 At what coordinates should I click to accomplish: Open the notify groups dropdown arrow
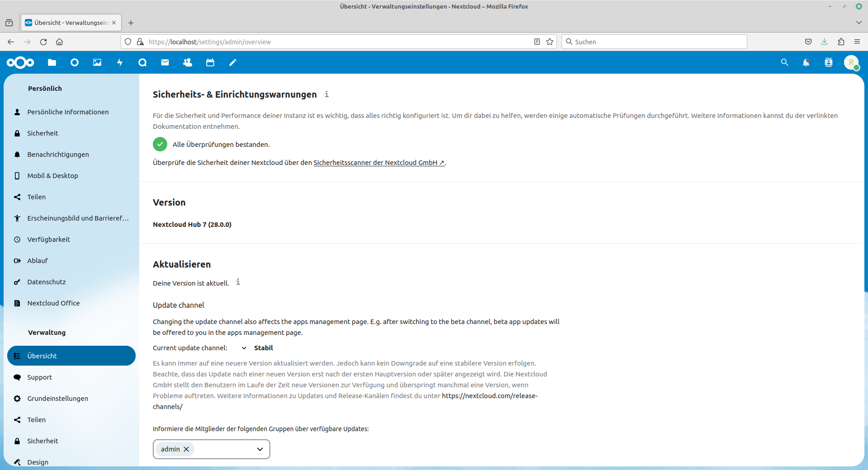click(x=260, y=449)
